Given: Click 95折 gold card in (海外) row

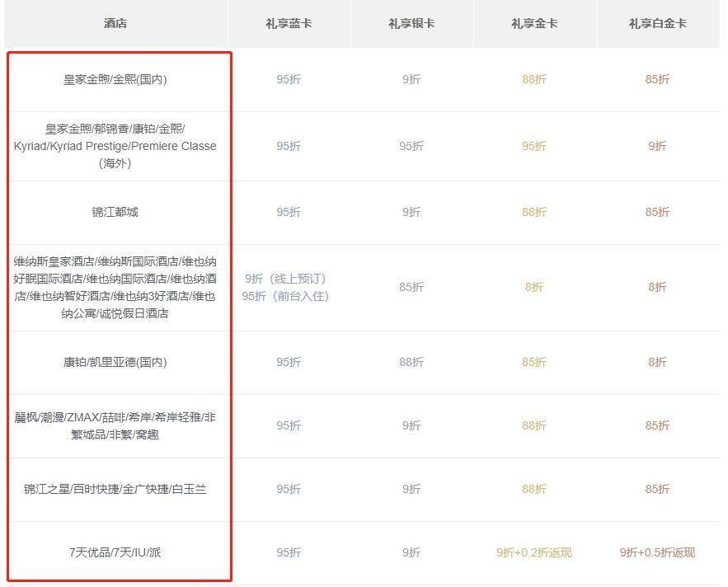Looking at the screenshot, I should (534, 146).
